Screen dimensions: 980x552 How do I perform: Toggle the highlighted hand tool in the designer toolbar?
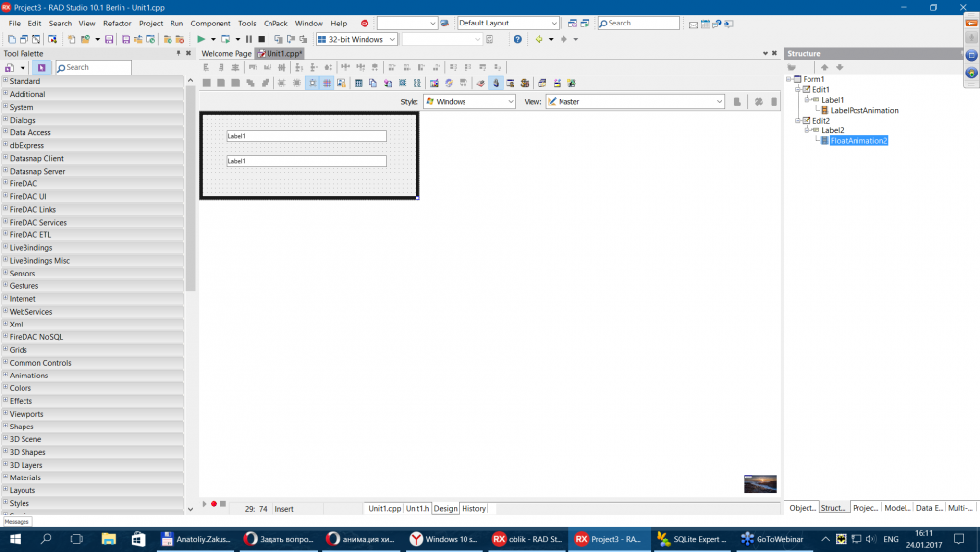(496, 83)
